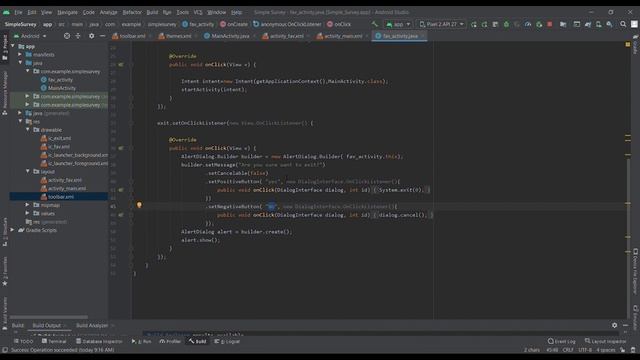
Task: Expand the Gradle Scripts node
Action: (13, 230)
